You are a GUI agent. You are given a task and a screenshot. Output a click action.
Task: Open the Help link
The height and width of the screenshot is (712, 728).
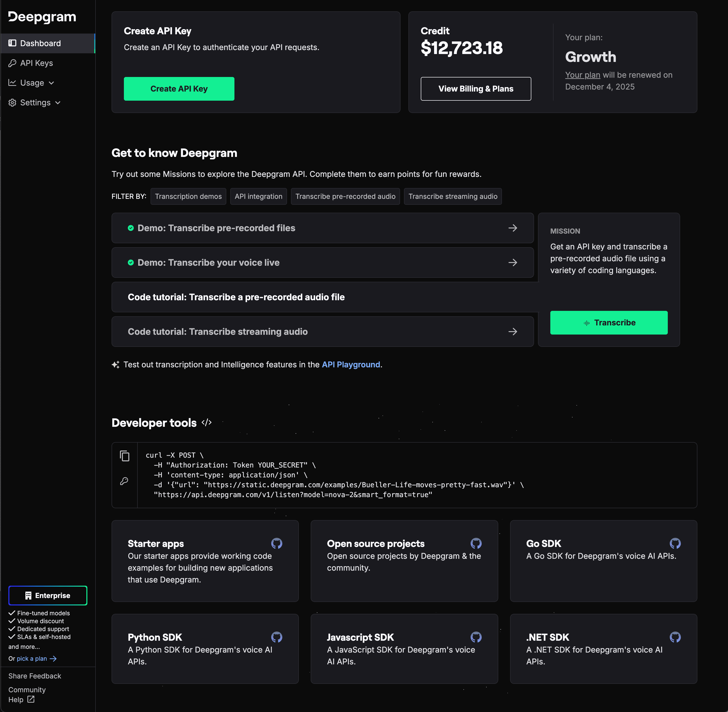16,699
